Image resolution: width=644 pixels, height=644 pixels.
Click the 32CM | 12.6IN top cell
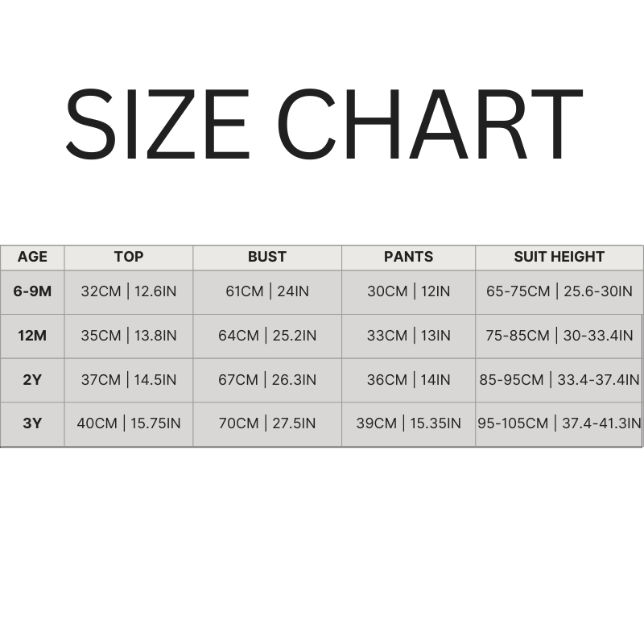[129, 291]
